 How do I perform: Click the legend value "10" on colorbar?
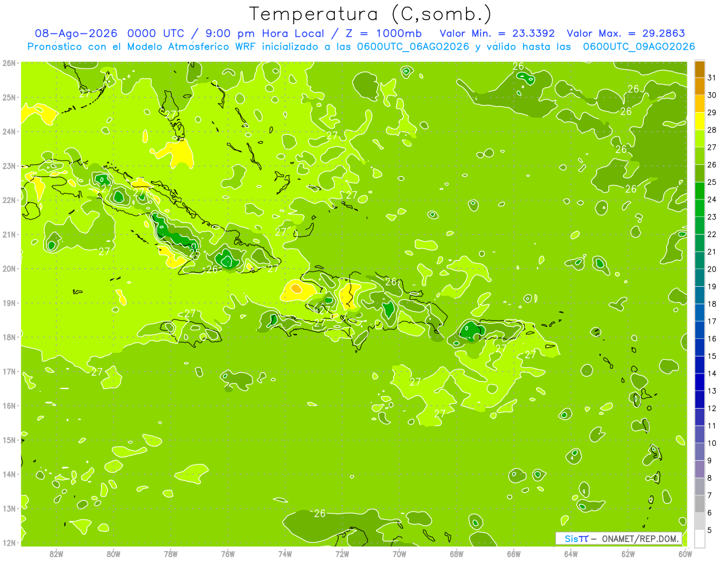tap(712, 443)
